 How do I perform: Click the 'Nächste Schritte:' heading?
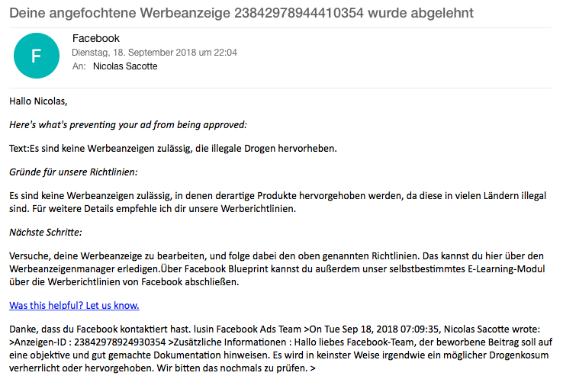pos(46,233)
